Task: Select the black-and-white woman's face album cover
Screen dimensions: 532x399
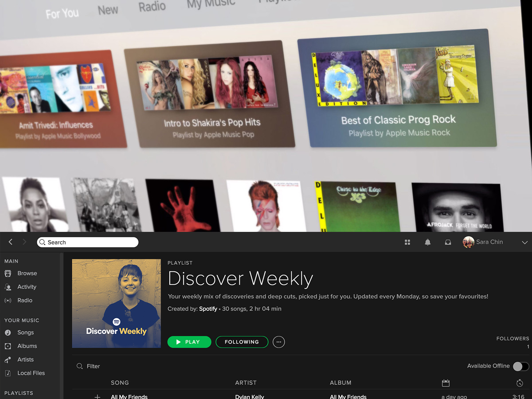Action: (35, 204)
